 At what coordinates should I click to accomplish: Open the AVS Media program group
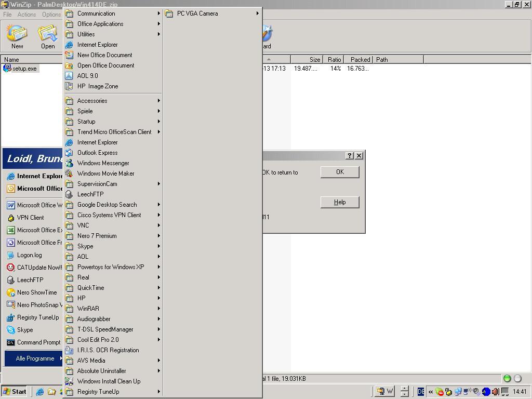click(x=113, y=361)
